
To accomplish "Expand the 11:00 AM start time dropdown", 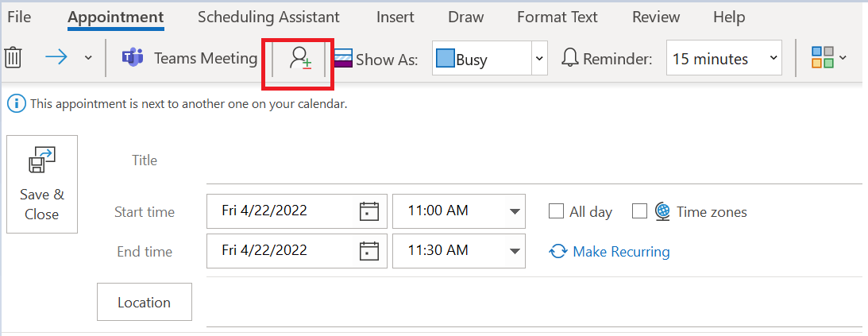I will point(515,211).
